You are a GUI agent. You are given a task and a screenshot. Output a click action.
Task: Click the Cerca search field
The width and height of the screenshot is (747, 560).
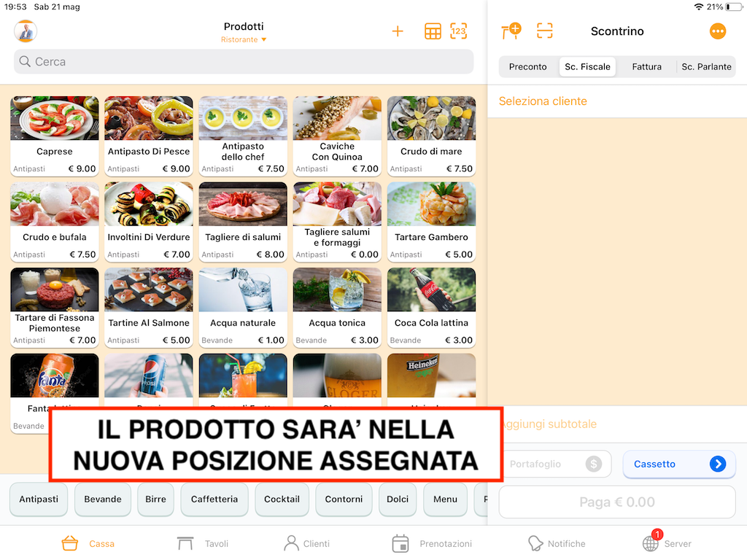point(244,61)
